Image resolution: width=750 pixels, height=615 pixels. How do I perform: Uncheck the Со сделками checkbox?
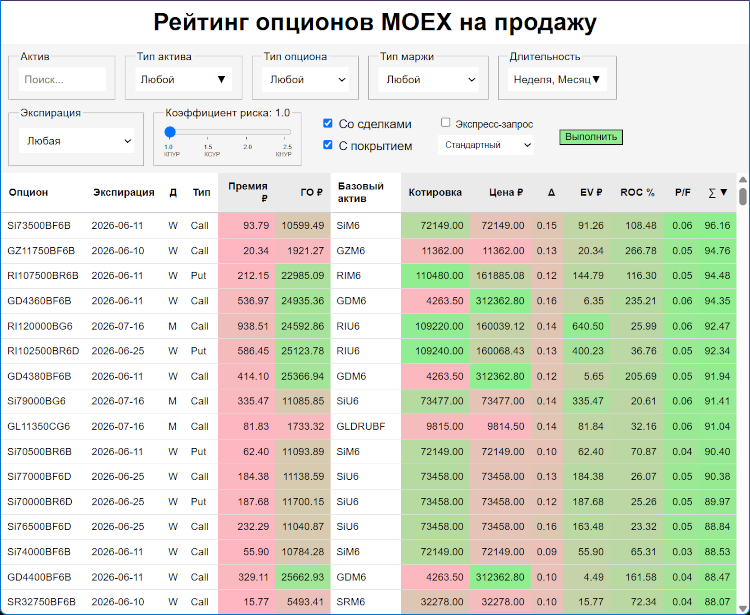[328, 123]
